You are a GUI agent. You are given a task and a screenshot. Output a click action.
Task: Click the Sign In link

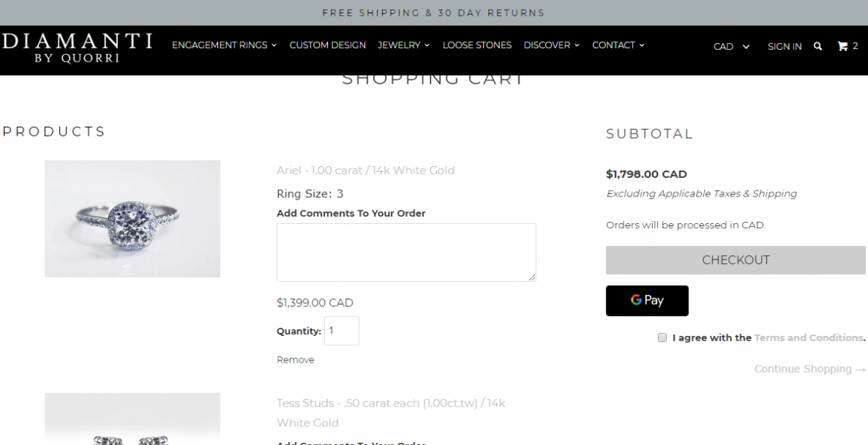point(784,47)
